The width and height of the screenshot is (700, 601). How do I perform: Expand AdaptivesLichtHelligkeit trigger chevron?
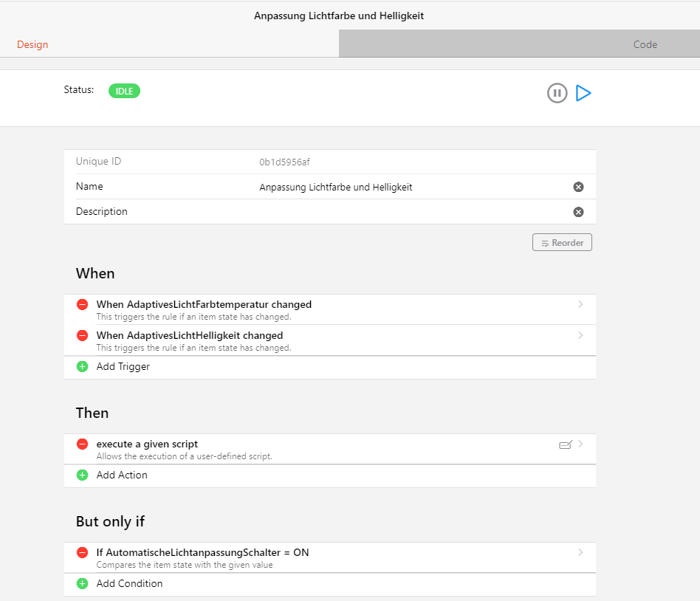[580, 335]
